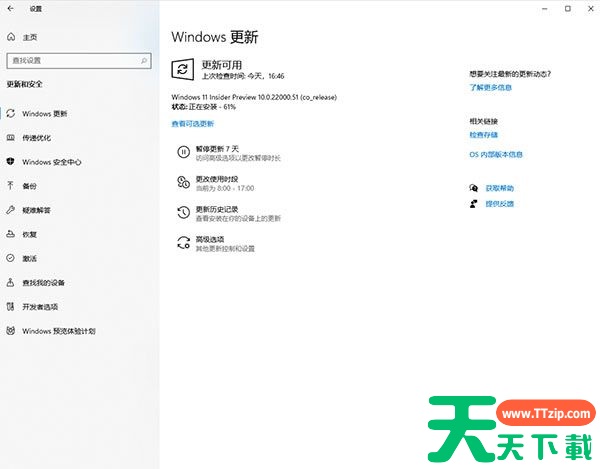Close the Settings window
This screenshot has height=469, width=600.
pyautogui.click(x=590, y=8)
